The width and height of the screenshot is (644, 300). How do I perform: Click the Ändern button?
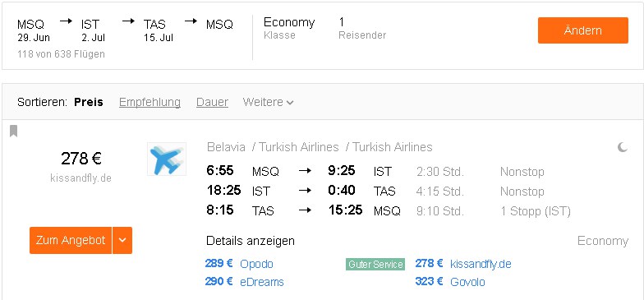583,30
